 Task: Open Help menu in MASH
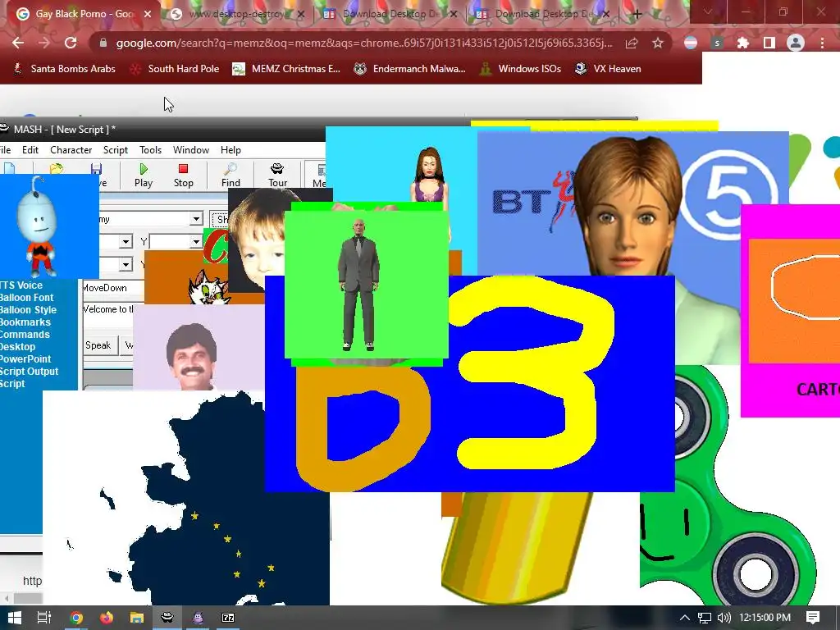pos(231,150)
